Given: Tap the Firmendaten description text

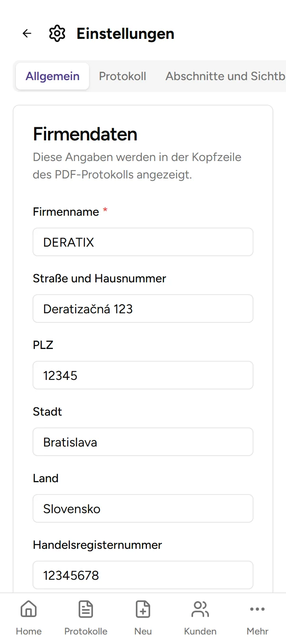Looking at the screenshot, I should pos(137,166).
